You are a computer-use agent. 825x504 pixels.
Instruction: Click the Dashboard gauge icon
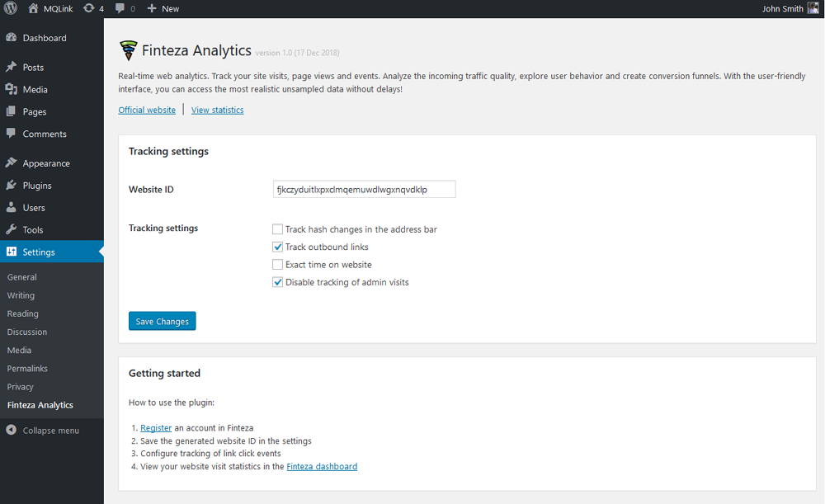click(11, 38)
